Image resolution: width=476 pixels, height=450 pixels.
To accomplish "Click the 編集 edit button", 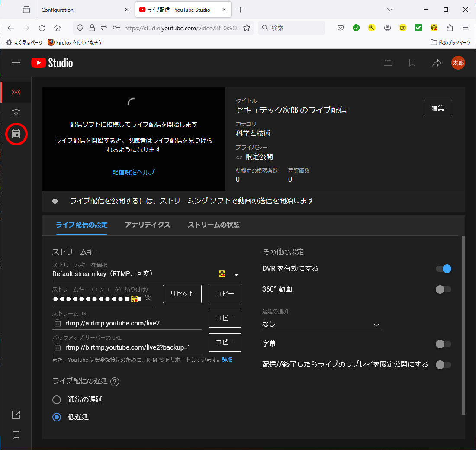I will point(438,108).
